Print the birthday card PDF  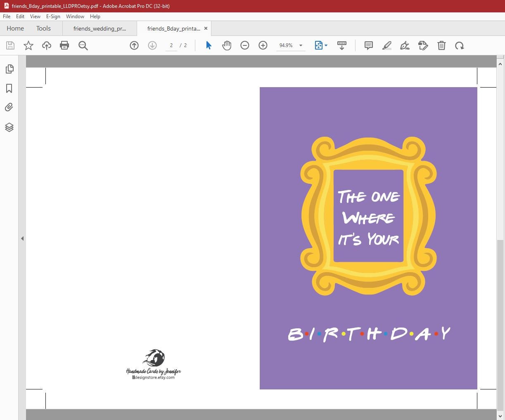64,45
